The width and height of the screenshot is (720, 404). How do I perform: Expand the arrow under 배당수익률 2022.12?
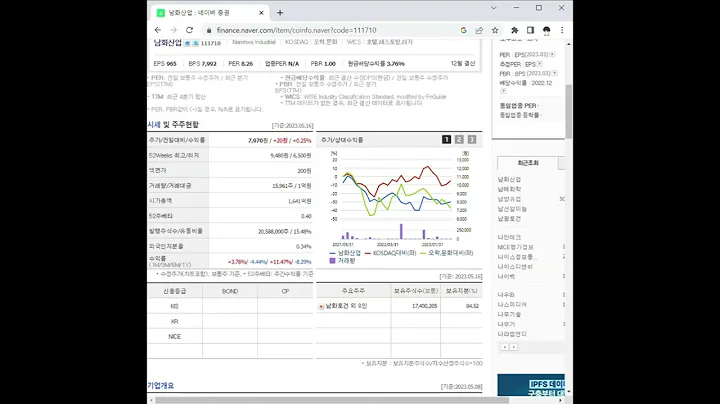(503, 91)
